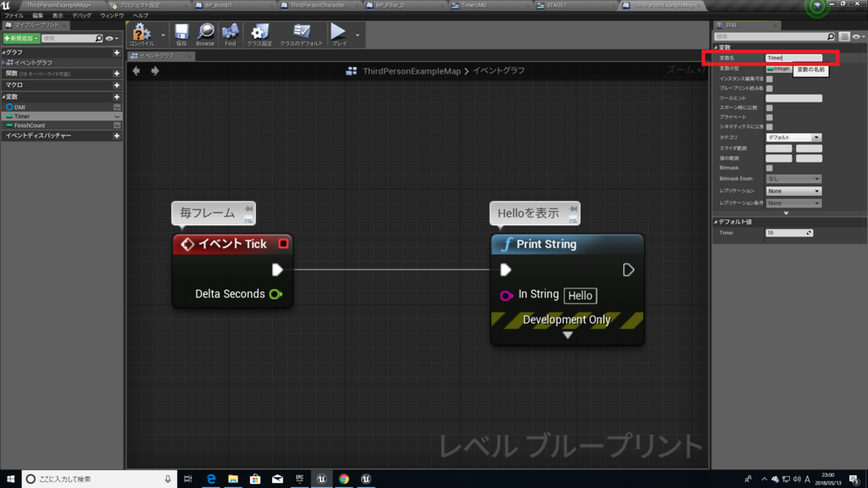Pin the 毎フレーム comment bubble
This screenshot has height=488, width=868.
pos(248,209)
